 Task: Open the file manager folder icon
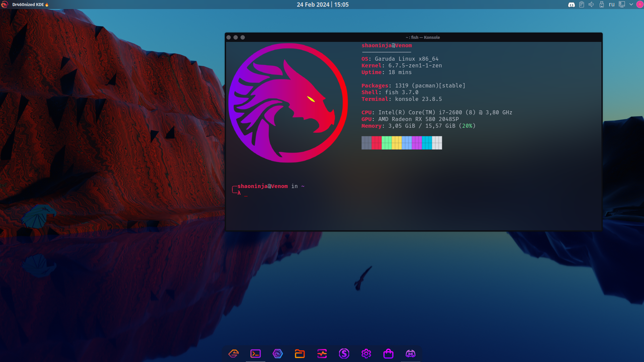point(300,354)
